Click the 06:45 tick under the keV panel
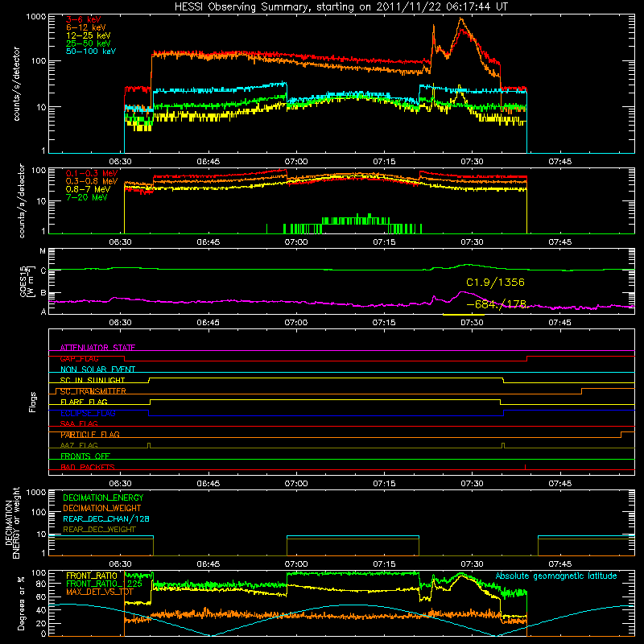644x644 pixels. pos(208,162)
